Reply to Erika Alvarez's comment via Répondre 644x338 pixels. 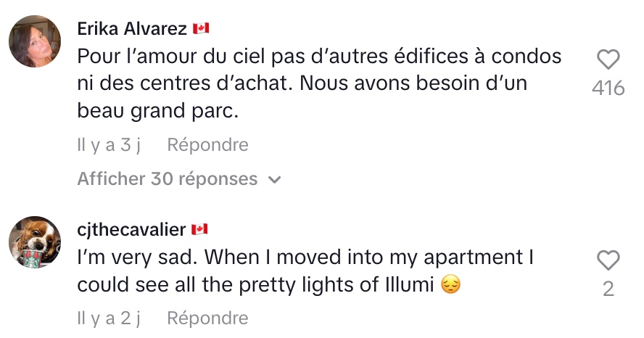(x=207, y=145)
